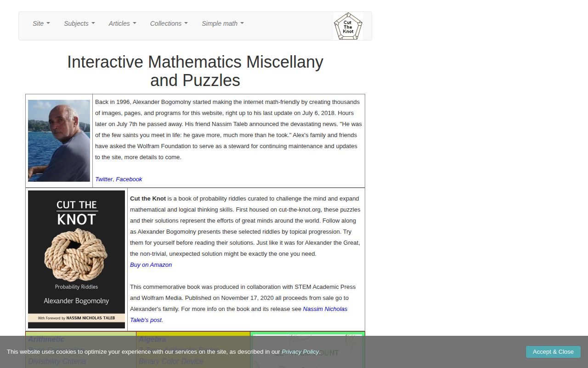Screen dimensions: 588x368
Task: Expand the Articles menu
Action: [x=122, y=23]
